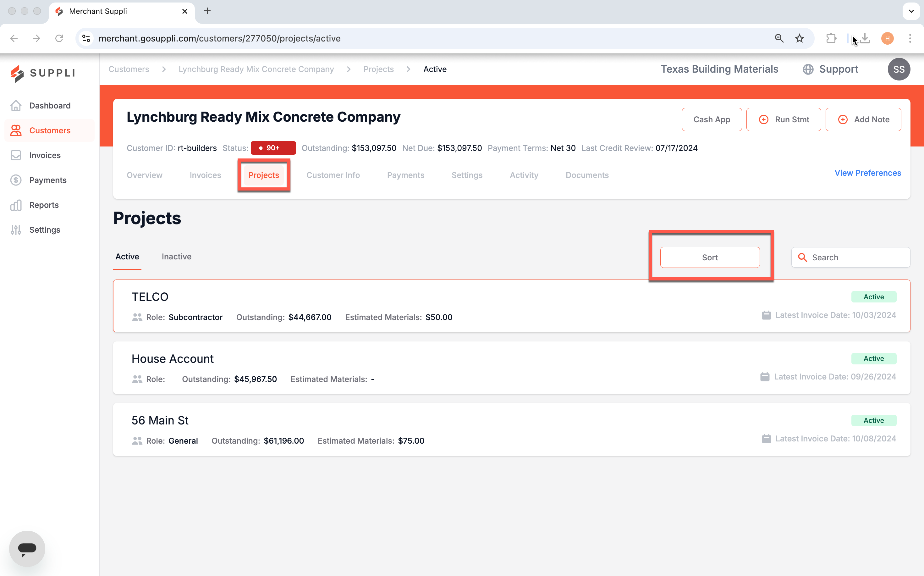Open Payments dollar icon in sidebar
Screen dimensions: 924x576
(16, 180)
